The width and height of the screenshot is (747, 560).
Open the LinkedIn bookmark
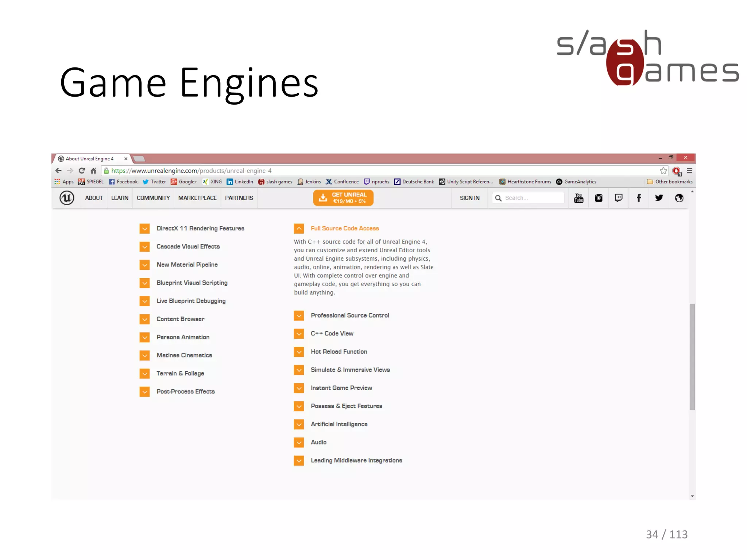click(x=240, y=182)
